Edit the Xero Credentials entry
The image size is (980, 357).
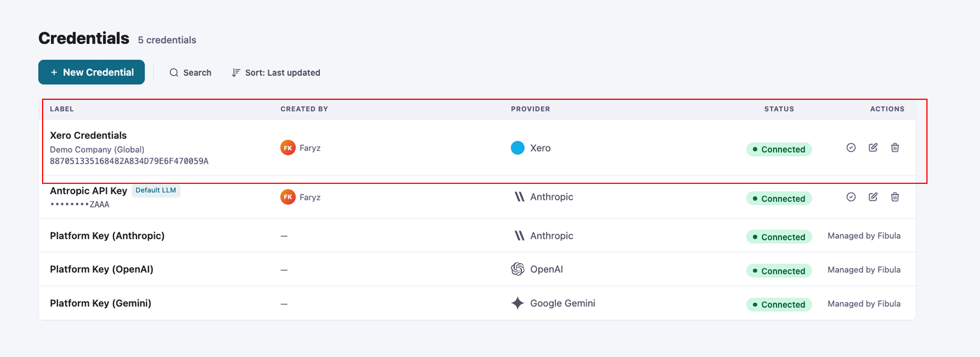click(873, 148)
